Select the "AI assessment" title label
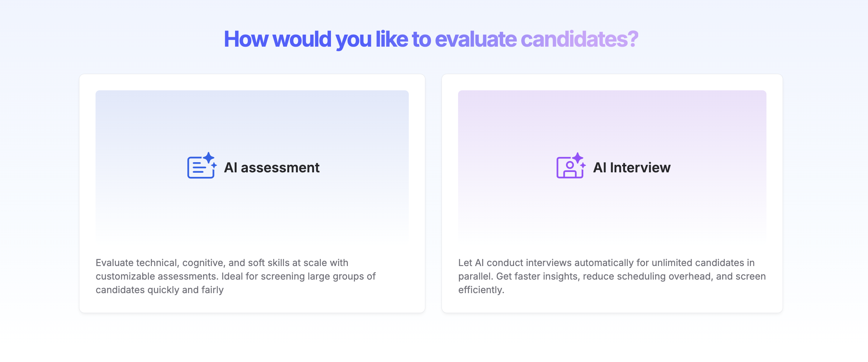Viewport: 868px width, 362px height. tap(272, 167)
